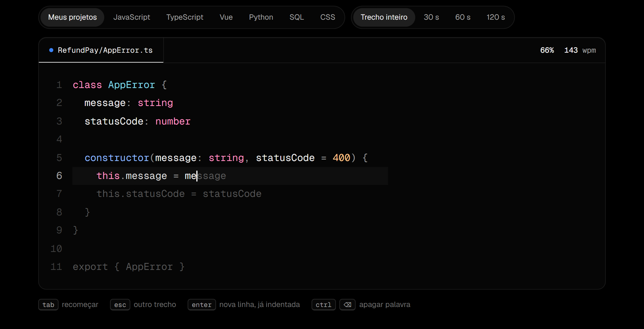
Task: Click the active line 'this.message = message'
Action: coord(230,176)
